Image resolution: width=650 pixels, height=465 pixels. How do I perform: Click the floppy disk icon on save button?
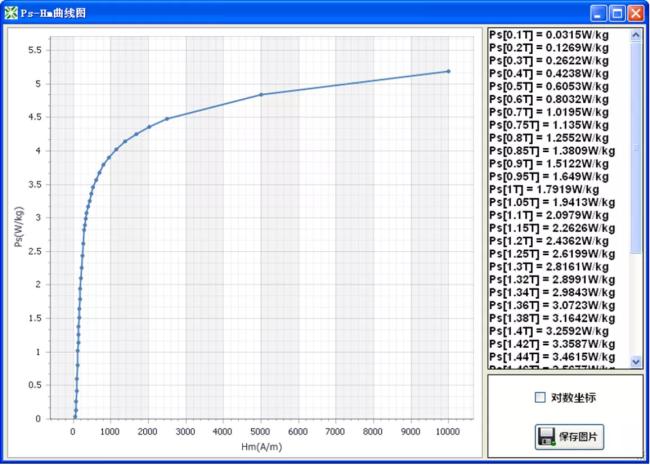click(x=547, y=436)
